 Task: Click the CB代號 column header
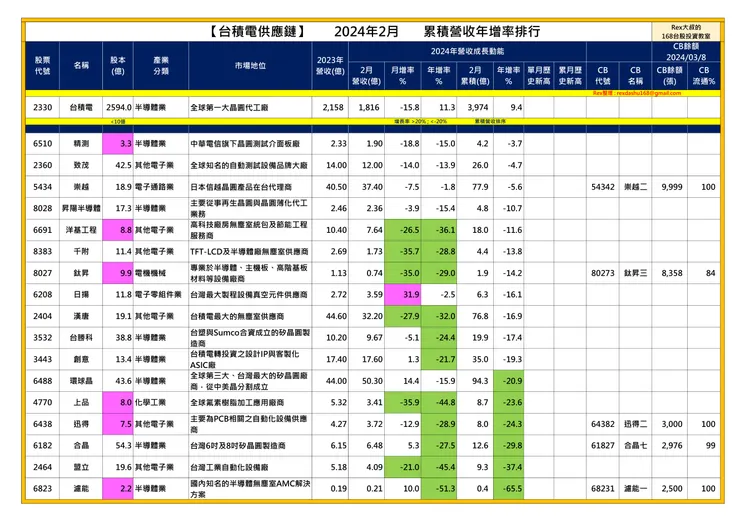(603, 76)
